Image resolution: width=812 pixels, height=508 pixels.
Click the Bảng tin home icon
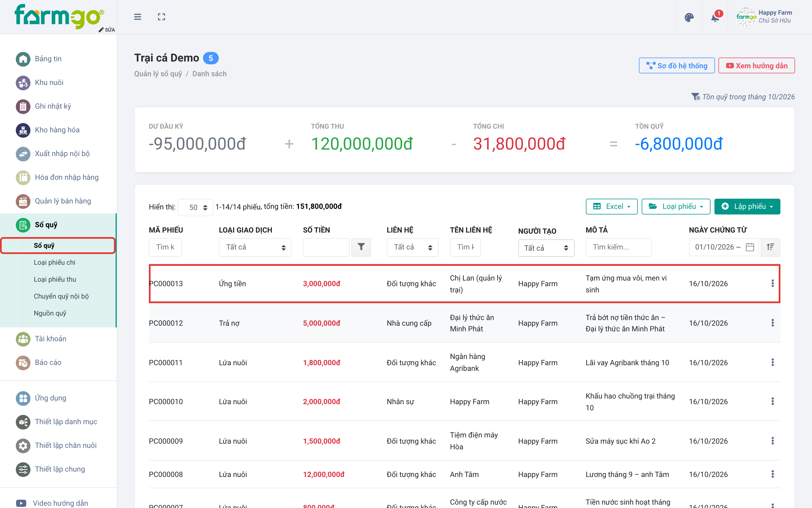(23, 59)
